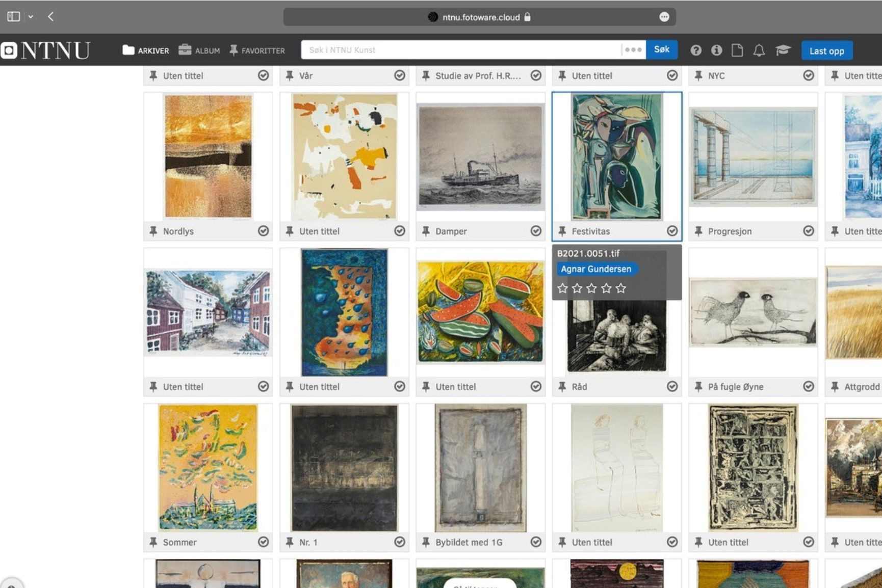Focus the 'Søk i NTNU Kunst' search field

pos(461,50)
